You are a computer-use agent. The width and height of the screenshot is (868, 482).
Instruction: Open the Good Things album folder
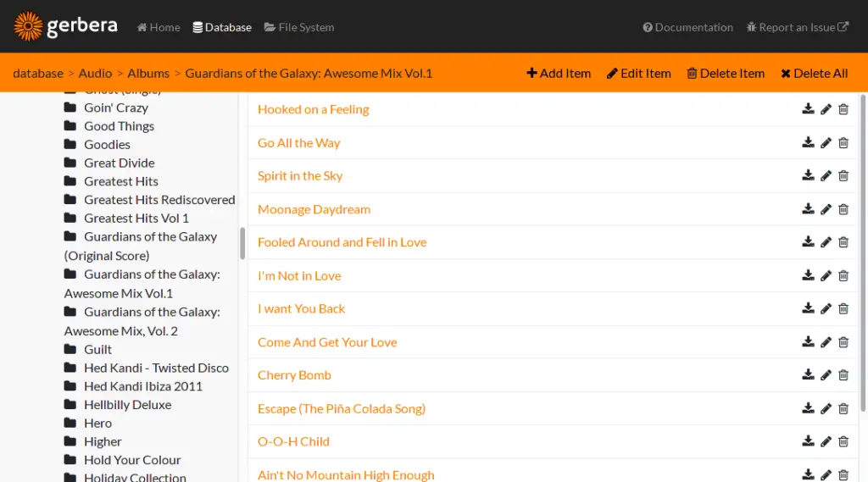point(109,125)
